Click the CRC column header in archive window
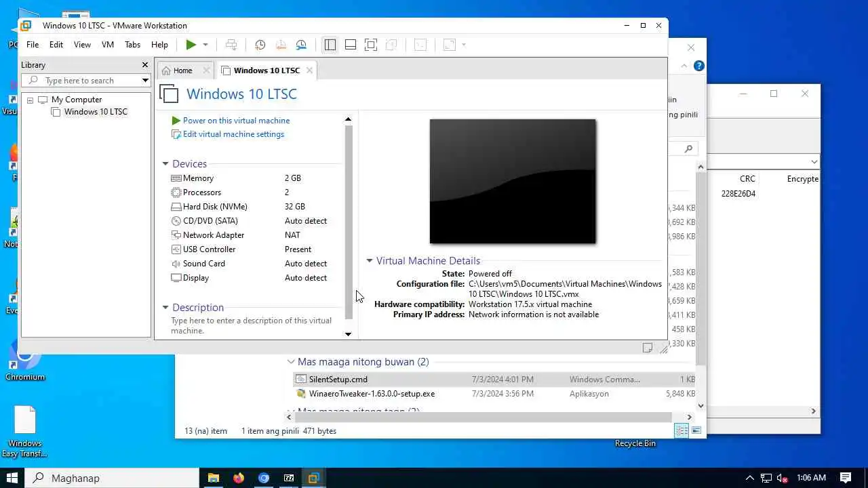Screen dimensions: 868x488 747,179
